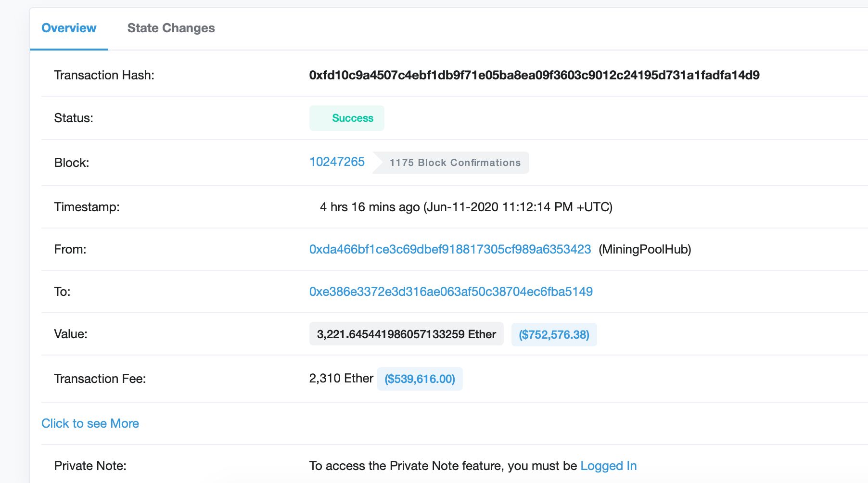Open the From sender address link
The width and height of the screenshot is (868, 483).
coord(450,249)
